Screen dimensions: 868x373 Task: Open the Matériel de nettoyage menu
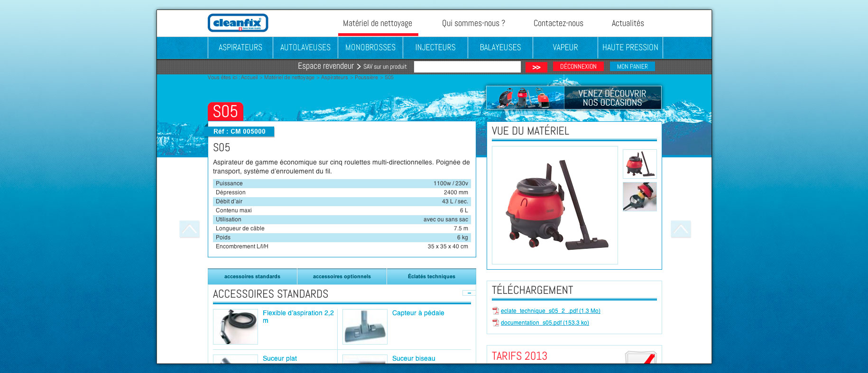tap(378, 23)
